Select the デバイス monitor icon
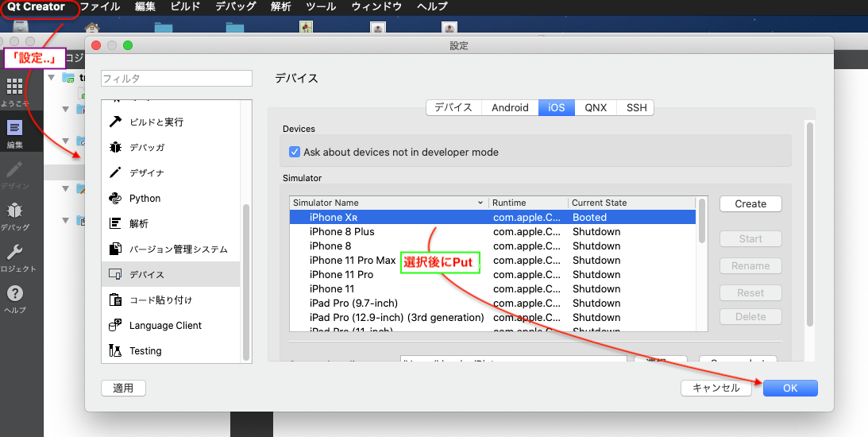The image size is (868, 437). pyautogui.click(x=115, y=274)
